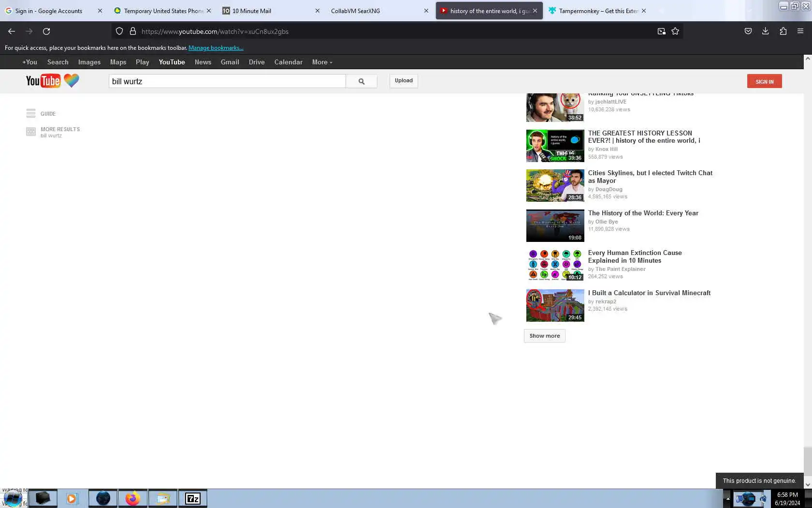Open the Firefox hamburger application menu

coord(800,31)
